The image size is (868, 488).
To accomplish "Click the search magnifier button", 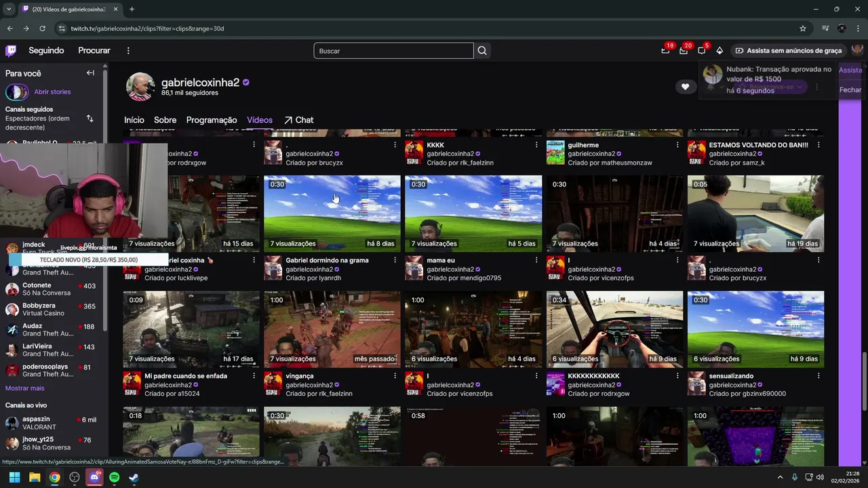I will [482, 51].
